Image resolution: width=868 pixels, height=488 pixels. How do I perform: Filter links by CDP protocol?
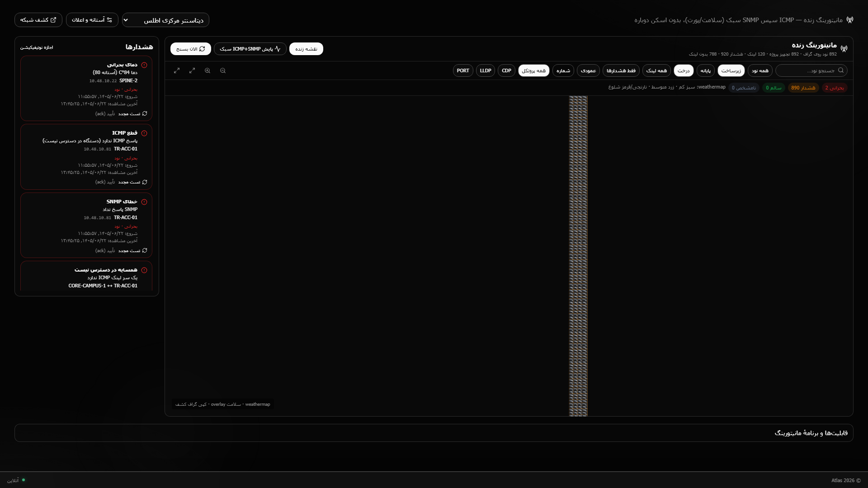pyautogui.click(x=506, y=70)
